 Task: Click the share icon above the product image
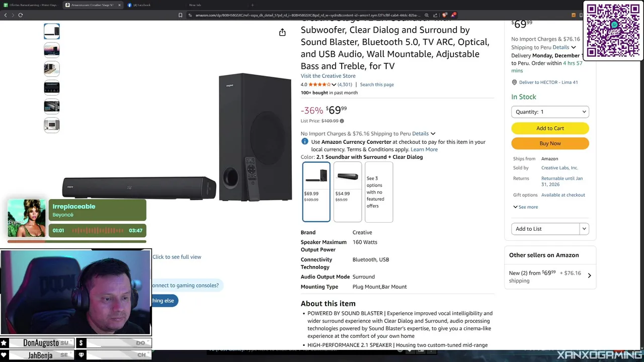point(282,32)
